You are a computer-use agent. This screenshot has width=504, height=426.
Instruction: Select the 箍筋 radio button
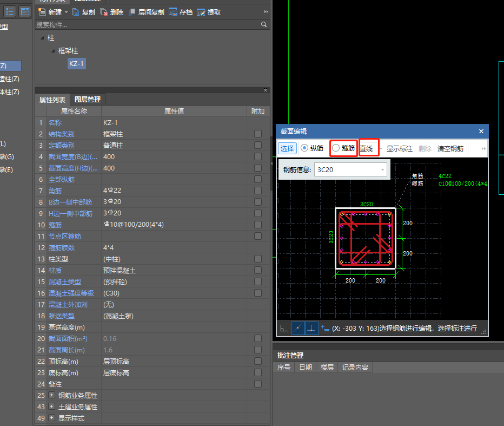[x=336, y=148]
